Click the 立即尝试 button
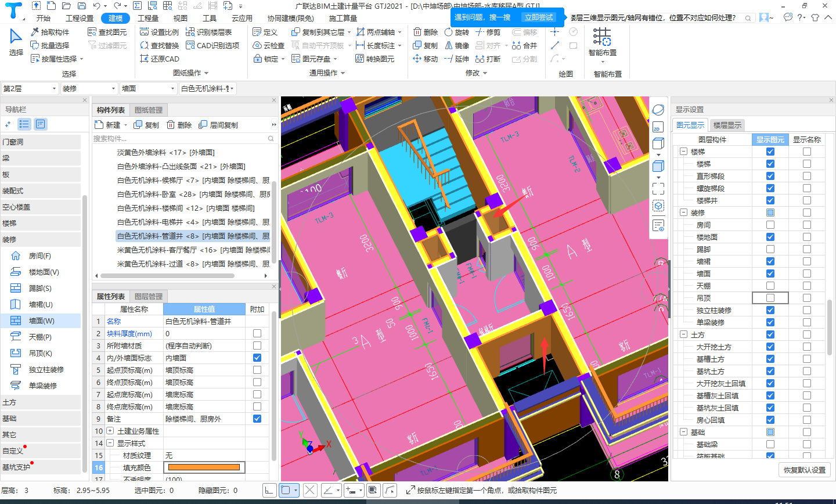This screenshot has height=504, width=836. (538, 17)
